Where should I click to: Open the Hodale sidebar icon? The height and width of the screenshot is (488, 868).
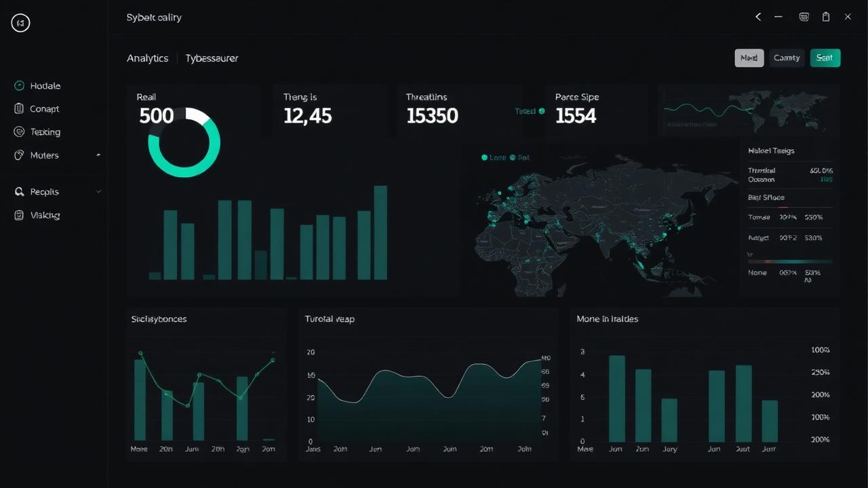click(19, 85)
